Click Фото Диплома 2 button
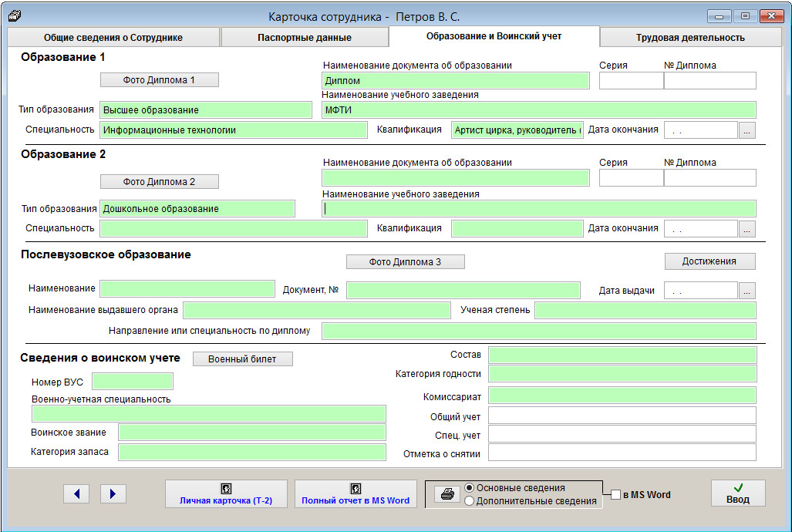 (159, 182)
